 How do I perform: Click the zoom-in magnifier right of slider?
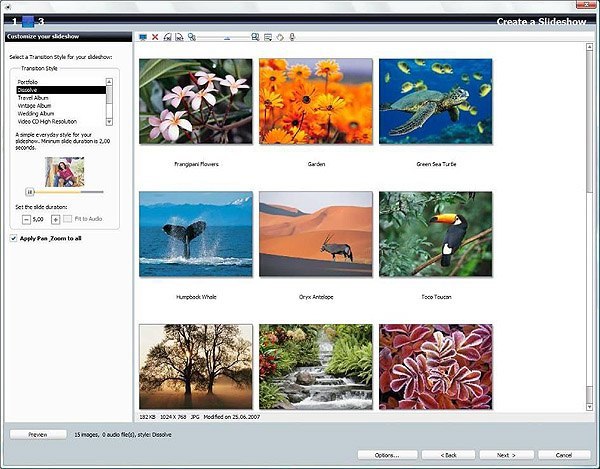(256, 37)
